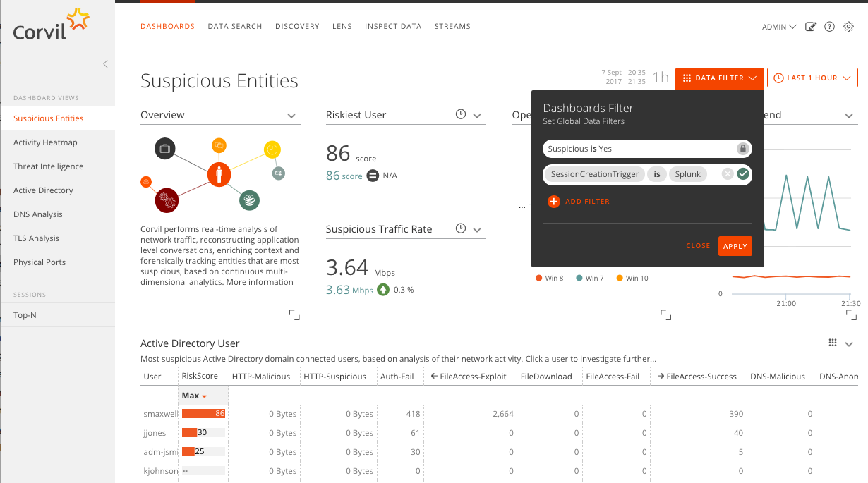Open the STREAMS tab
This screenshot has width=868, height=483.
tap(452, 27)
